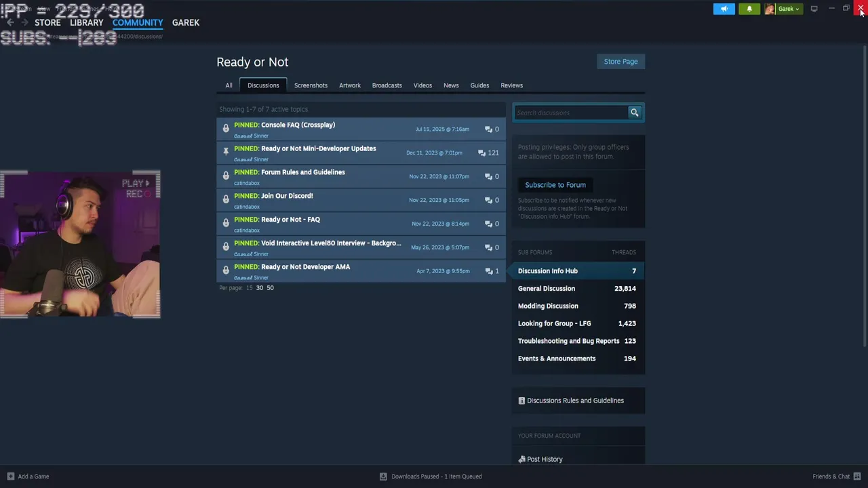Open the Reviews tab
The image size is (868, 488).
click(x=511, y=85)
